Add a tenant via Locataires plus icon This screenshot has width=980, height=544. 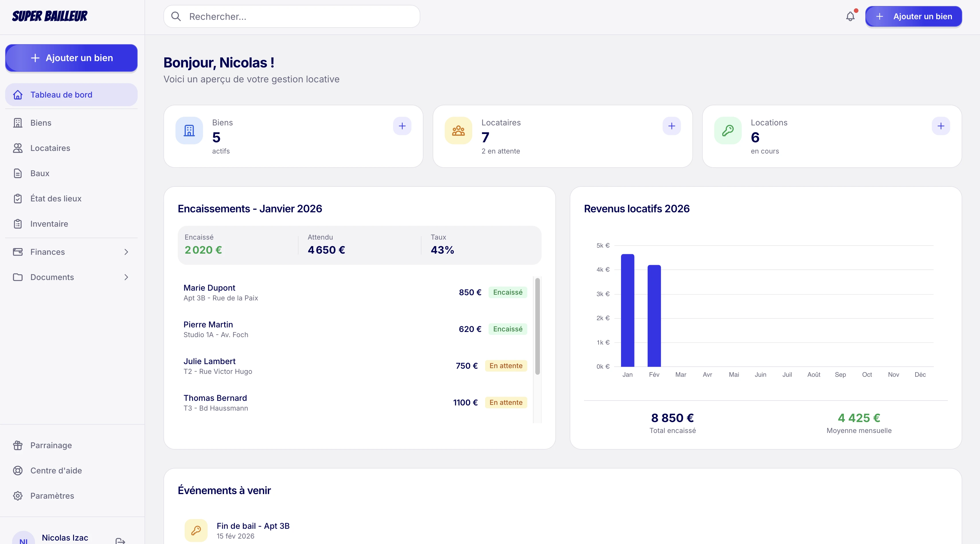click(x=671, y=126)
